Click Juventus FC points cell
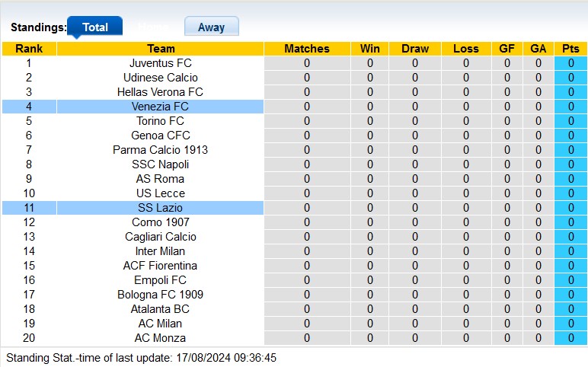Image resolution: width=588 pixels, height=367 pixels. pyautogui.click(x=570, y=63)
